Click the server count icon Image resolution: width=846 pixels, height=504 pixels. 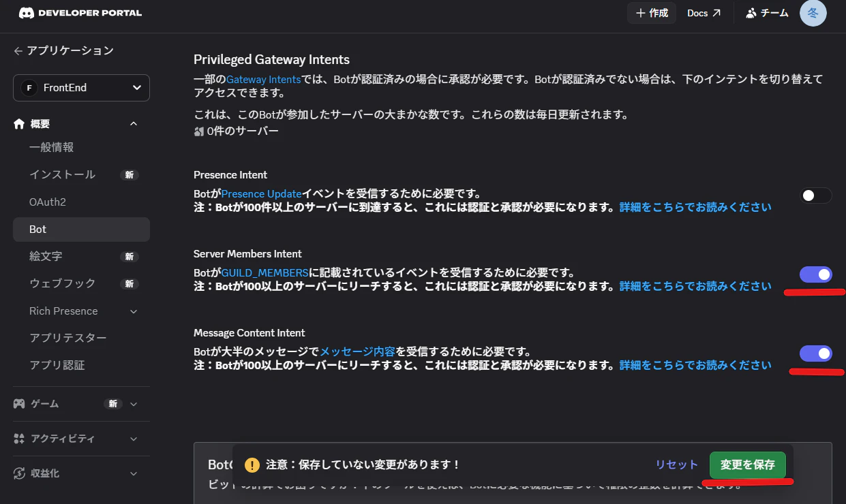tap(199, 131)
